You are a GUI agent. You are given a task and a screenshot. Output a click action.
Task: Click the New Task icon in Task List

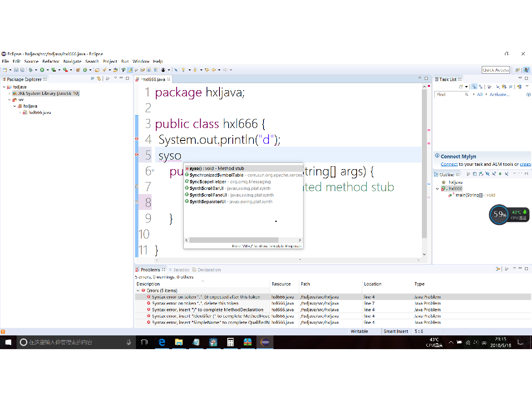(461, 86)
